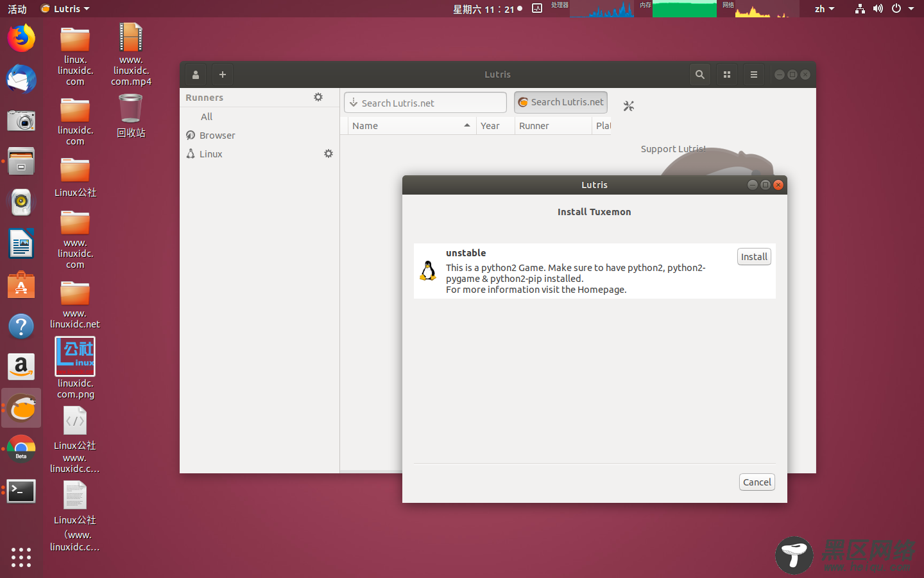Image resolution: width=924 pixels, height=578 pixels.
Task: Show applications grid at dock bottom
Action: click(21, 557)
